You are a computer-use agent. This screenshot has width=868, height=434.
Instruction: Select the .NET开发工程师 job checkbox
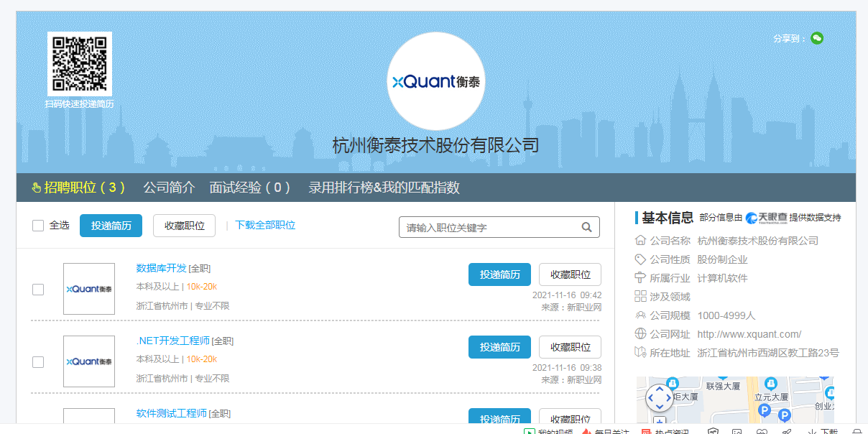pos(38,362)
